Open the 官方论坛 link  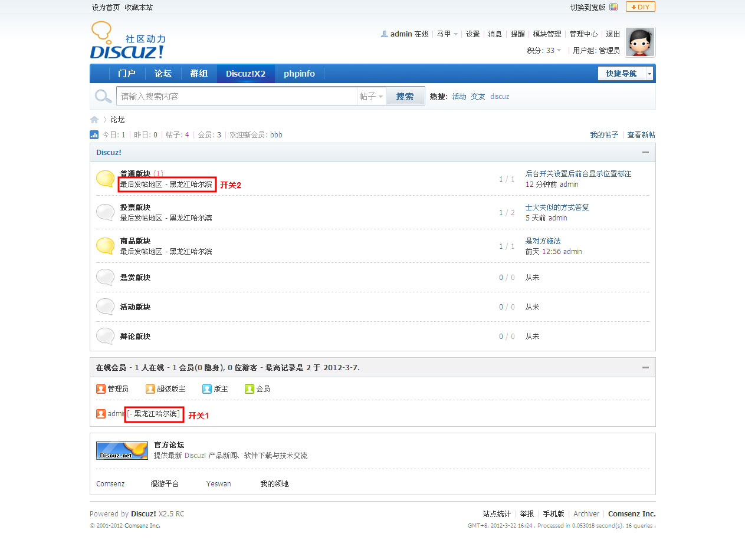[169, 445]
